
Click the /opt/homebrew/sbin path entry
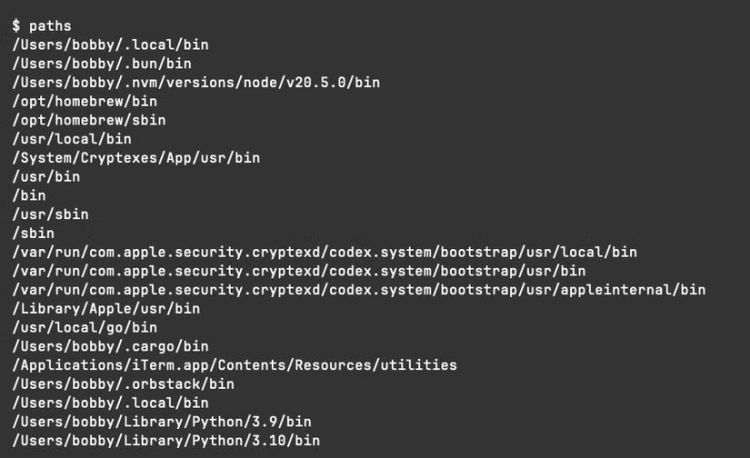click(x=89, y=120)
